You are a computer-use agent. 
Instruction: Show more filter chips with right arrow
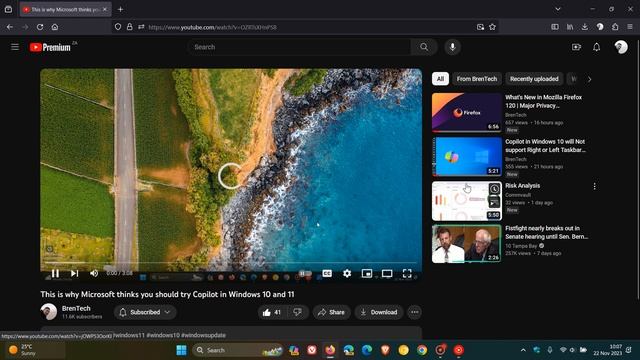click(x=589, y=79)
